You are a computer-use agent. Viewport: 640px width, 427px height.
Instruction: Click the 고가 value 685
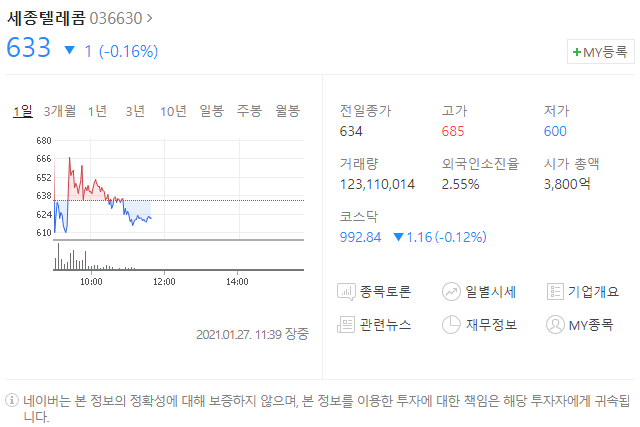tap(453, 131)
